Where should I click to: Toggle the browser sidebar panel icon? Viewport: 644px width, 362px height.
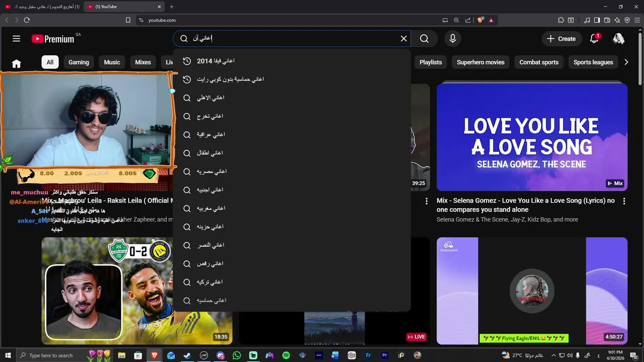pos(597,20)
